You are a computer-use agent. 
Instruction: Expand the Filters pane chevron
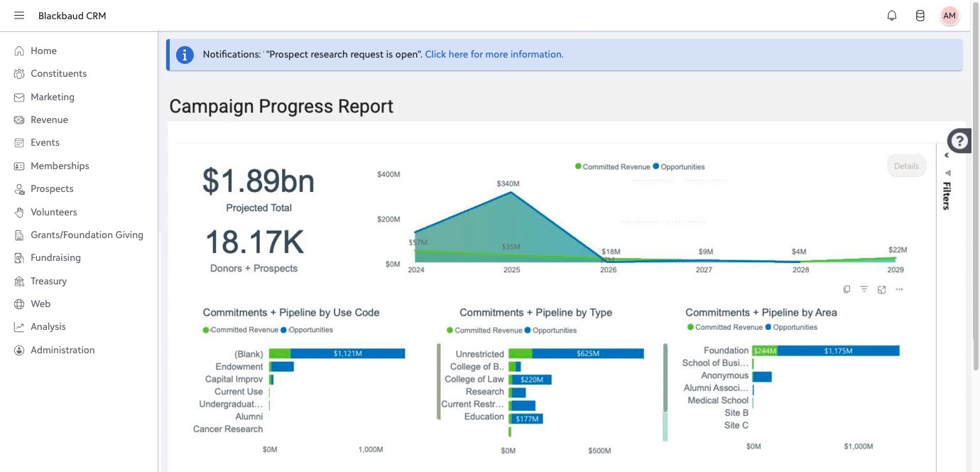tap(947, 156)
